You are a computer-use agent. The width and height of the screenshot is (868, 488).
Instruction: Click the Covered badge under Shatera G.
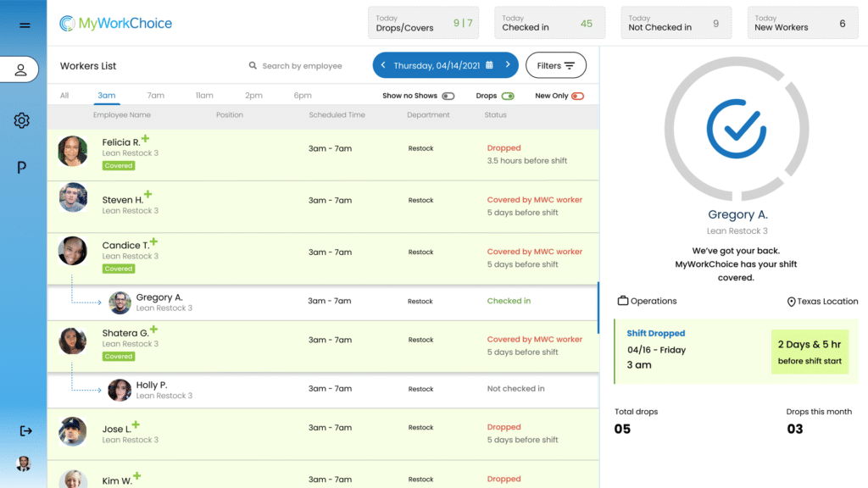coord(119,357)
